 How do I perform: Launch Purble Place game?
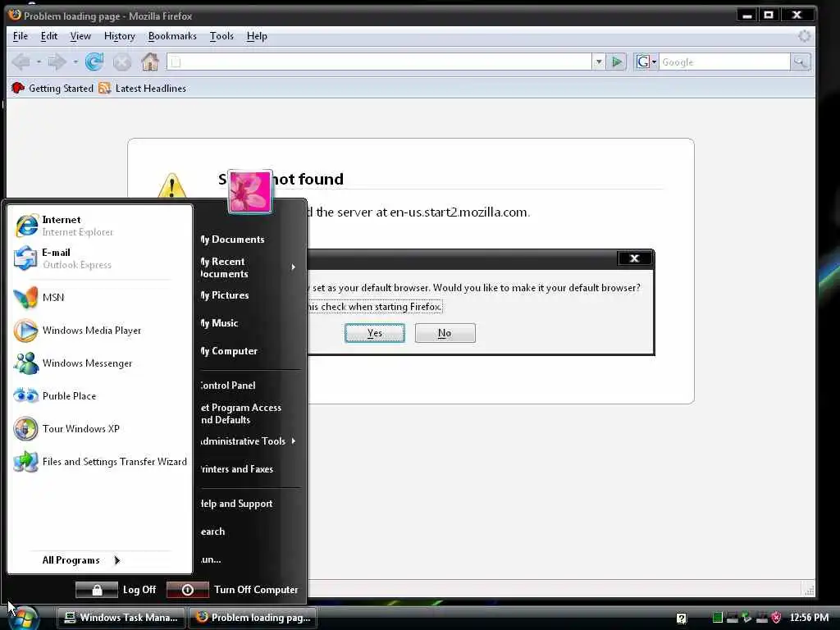(x=99, y=396)
